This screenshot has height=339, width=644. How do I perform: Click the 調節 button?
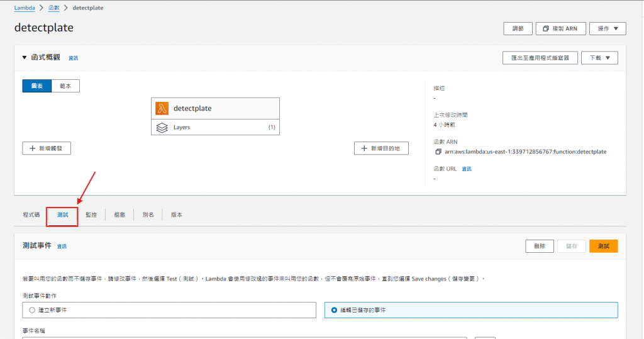(x=518, y=29)
